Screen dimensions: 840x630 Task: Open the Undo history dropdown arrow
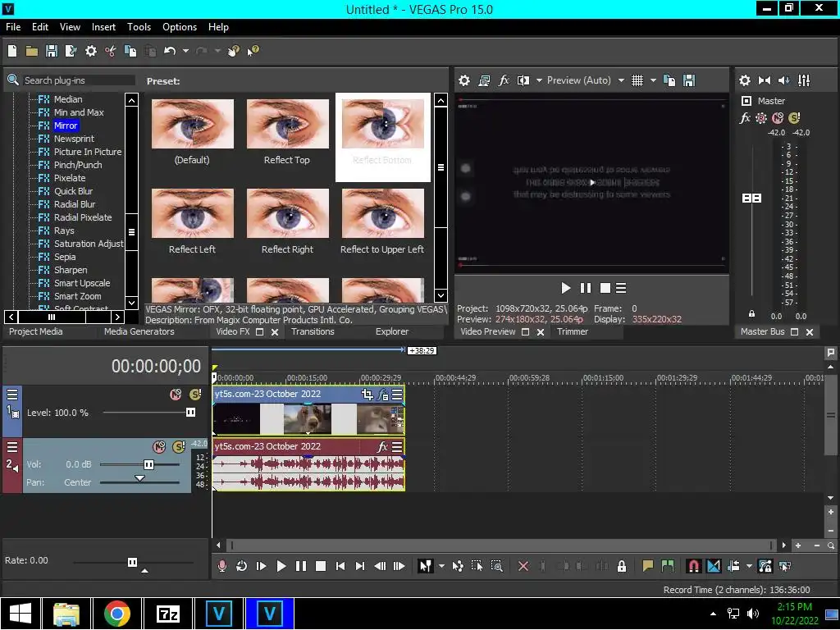pyautogui.click(x=185, y=51)
